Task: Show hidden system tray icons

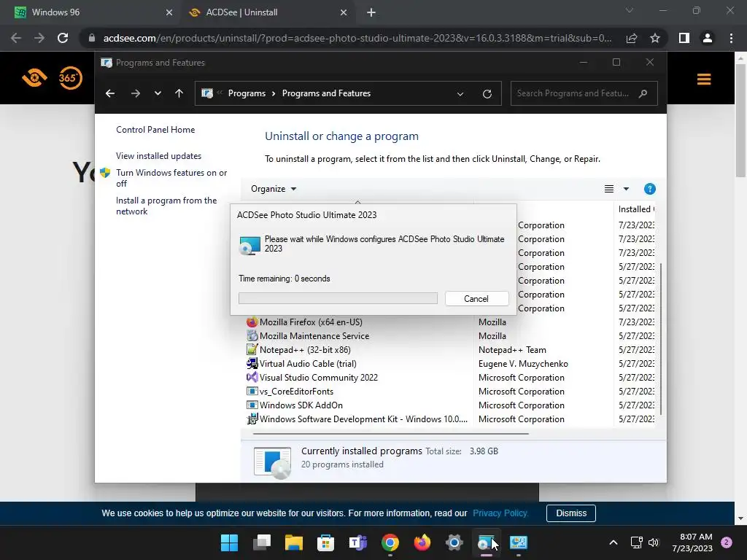Action: tap(614, 542)
